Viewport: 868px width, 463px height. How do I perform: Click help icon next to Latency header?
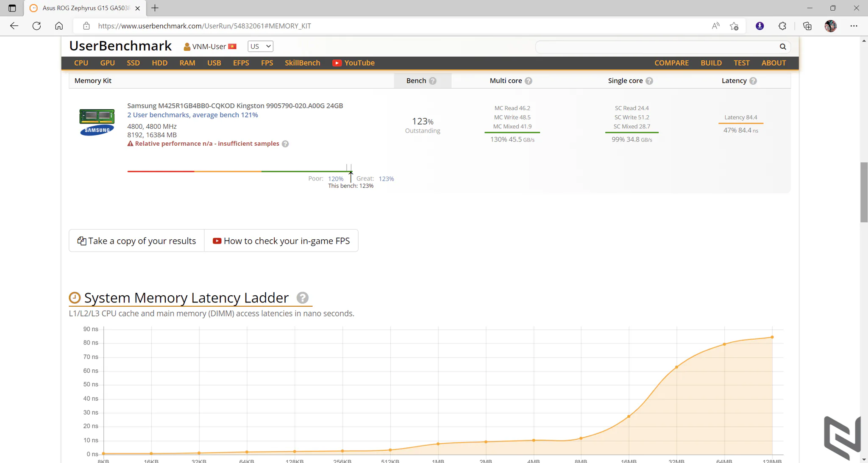[x=753, y=81]
